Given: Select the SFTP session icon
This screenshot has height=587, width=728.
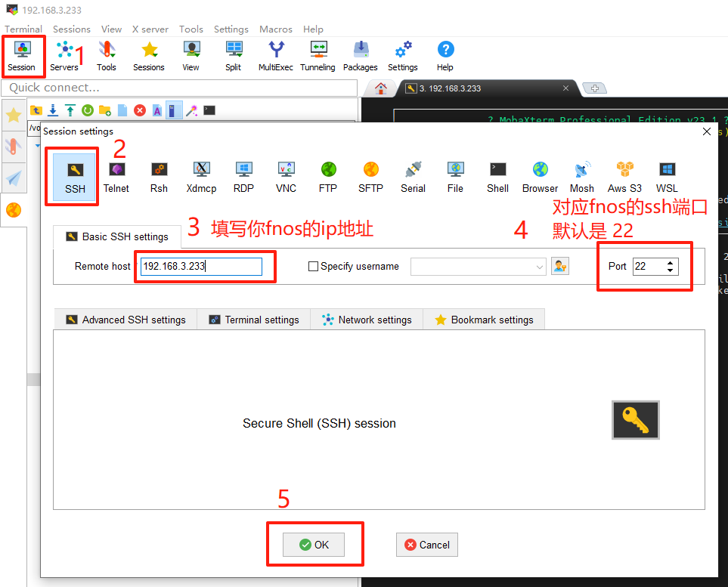Looking at the screenshot, I should tap(370, 177).
